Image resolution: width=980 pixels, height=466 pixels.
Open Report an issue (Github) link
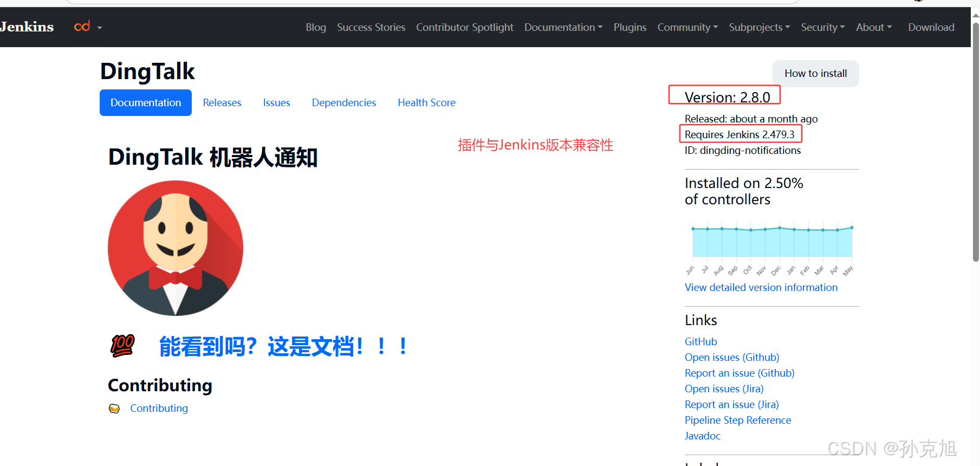click(739, 373)
